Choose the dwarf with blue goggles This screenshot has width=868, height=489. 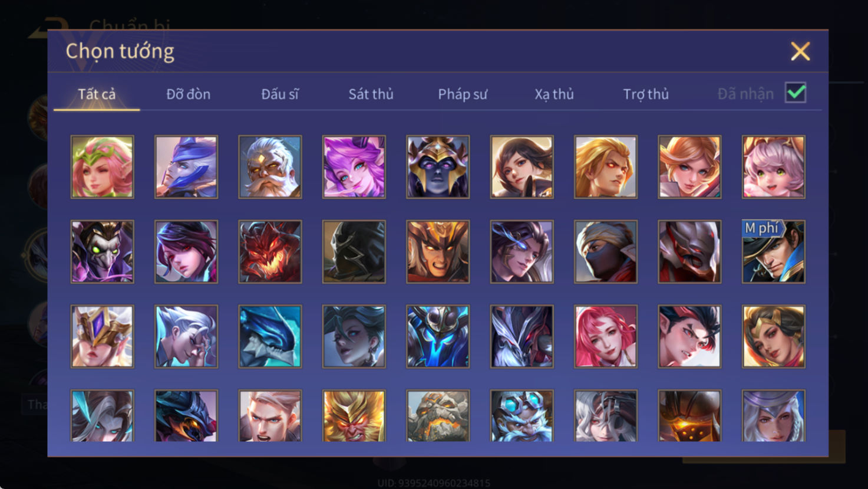522,416
